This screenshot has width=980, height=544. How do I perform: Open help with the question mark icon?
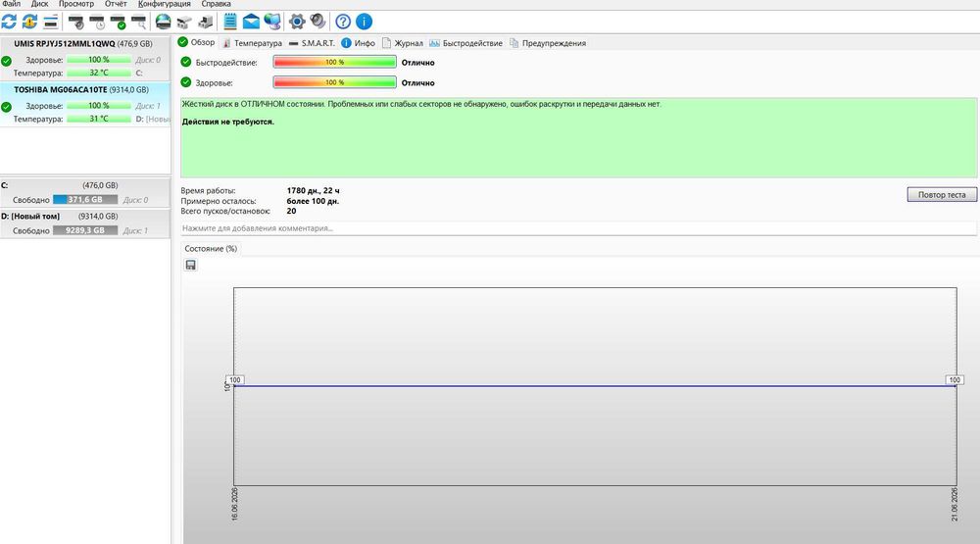[343, 22]
